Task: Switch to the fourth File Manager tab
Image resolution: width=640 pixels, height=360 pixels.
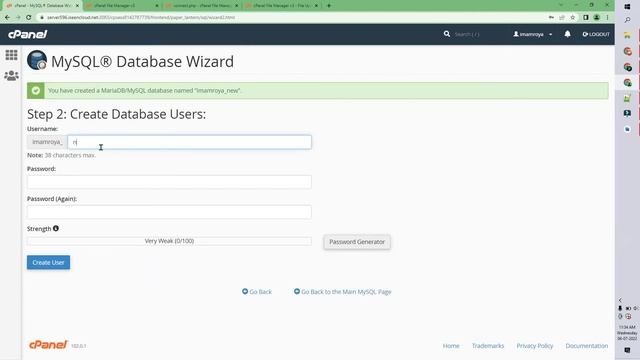Action: [281, 6]
